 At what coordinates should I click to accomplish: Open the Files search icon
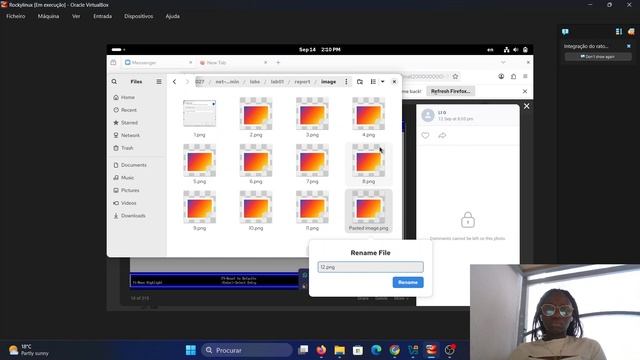[114, 82]
